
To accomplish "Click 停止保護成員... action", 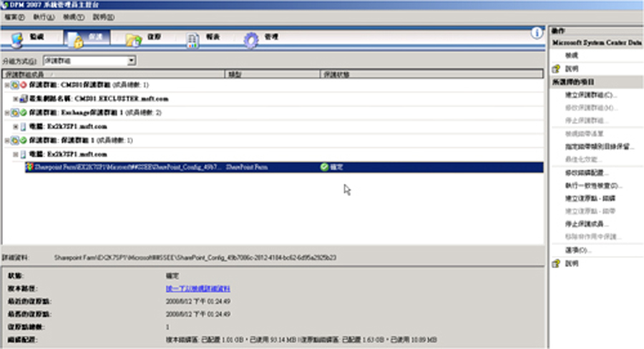I will tap(587, 224).
